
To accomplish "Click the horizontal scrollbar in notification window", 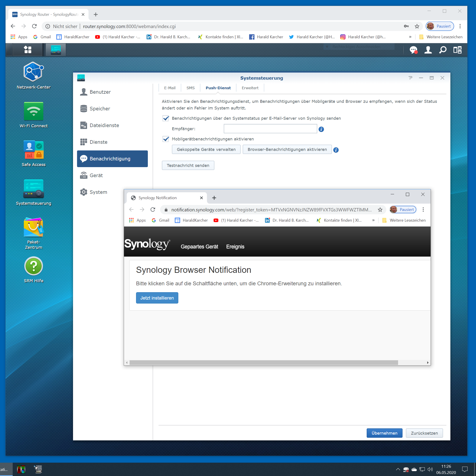I will [x=264, y=363].
